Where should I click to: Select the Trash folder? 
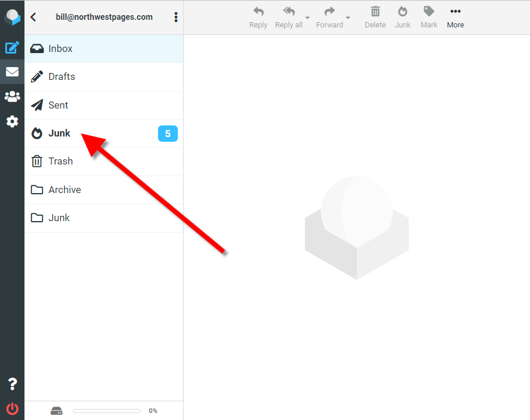104,162
